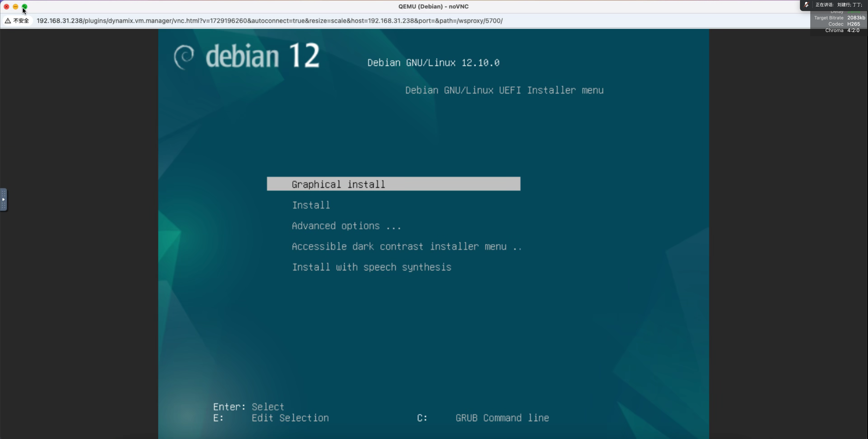868x439 pixels.
Task: Close the noVNC browser window
Action: (x=6, y=6)
